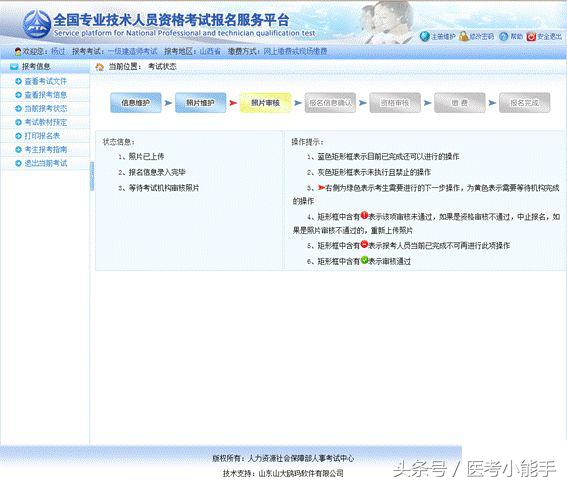Open 考试教材预定 in the sidebar

coord(46,122)
